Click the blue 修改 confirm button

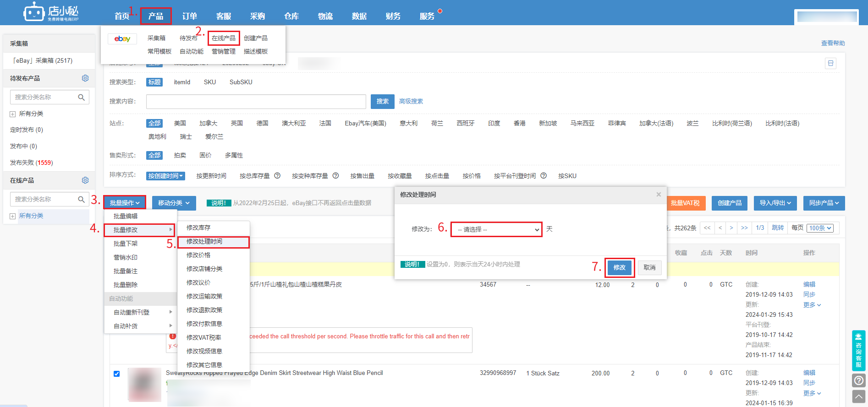pos(619,267)
